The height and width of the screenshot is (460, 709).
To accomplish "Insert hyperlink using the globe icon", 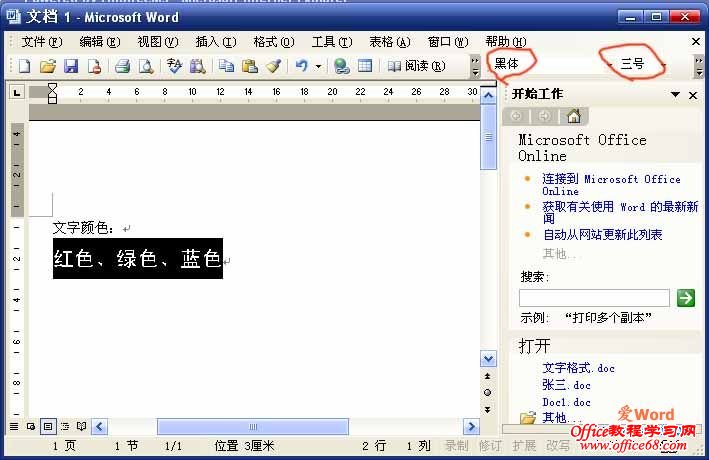I will pos(341,66).
